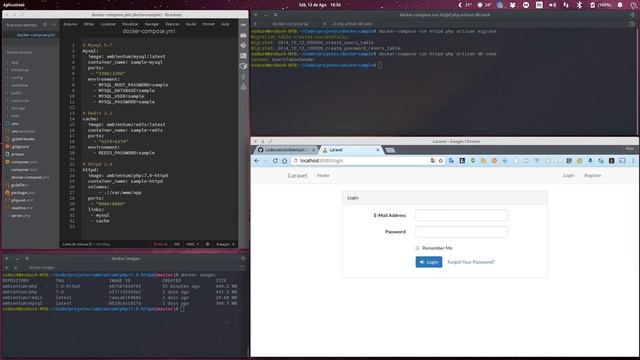The height and width of the screenshot is (360, 640).
Task: Open artisan file in Brackets' tree
Action: [17, 154]
